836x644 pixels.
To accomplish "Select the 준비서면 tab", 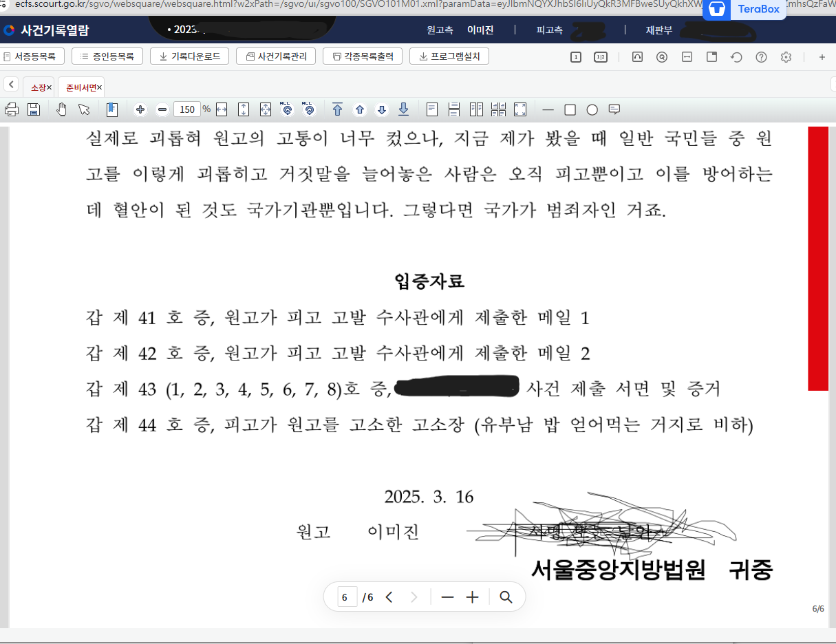I will coord(78,87).
